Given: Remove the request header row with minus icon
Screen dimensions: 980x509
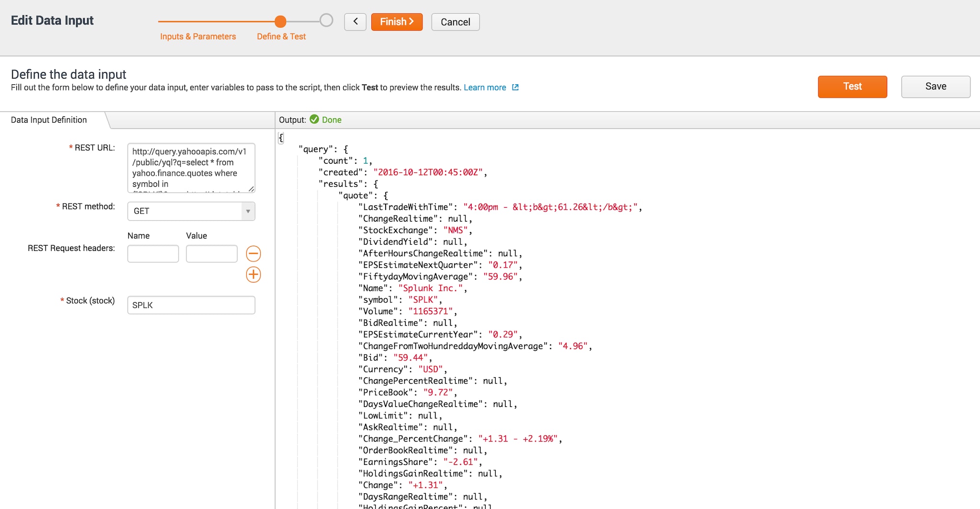Looking at the screenshot, I should coord(253,253).
